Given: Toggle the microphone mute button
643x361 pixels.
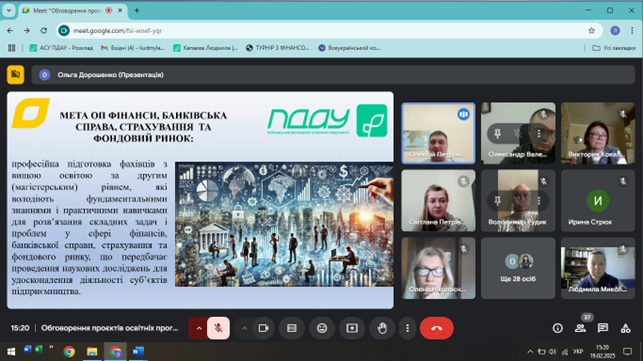Looking at the screenshot, I should (x=218, y=328).
